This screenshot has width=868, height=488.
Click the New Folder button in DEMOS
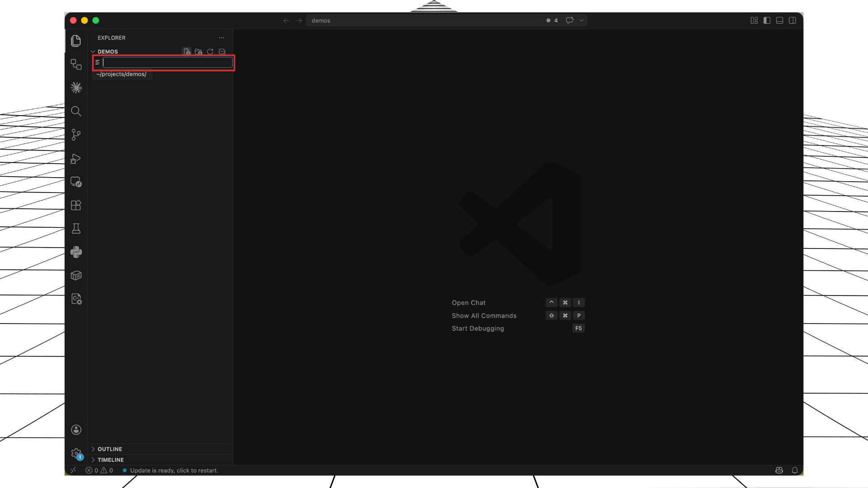(198, 52)
